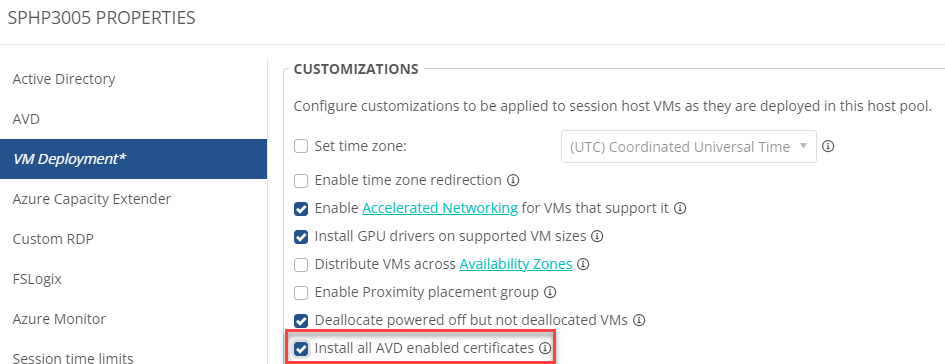Open the Availability Zones link
945x364 pixels.
pyautogui.click(x=516, y=264)
